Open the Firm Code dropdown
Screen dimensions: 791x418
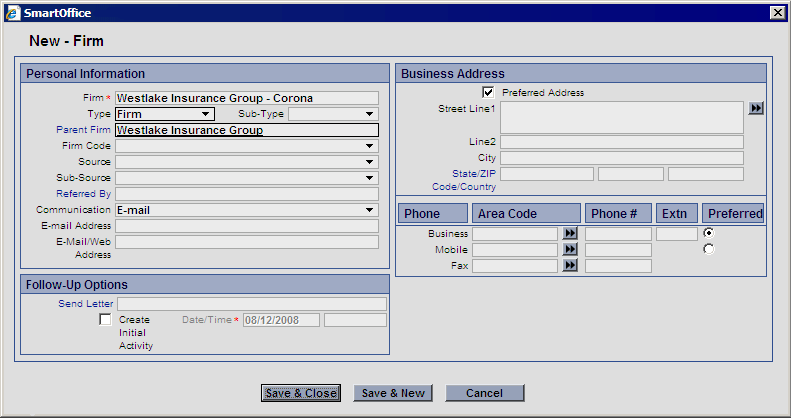[369, 146]
